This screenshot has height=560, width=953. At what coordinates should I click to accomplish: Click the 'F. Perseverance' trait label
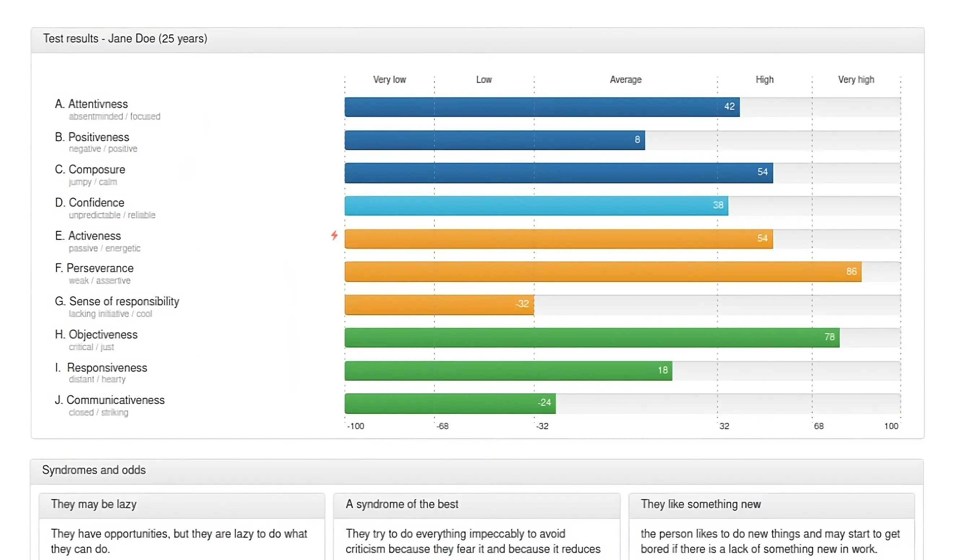coord(94,268)
